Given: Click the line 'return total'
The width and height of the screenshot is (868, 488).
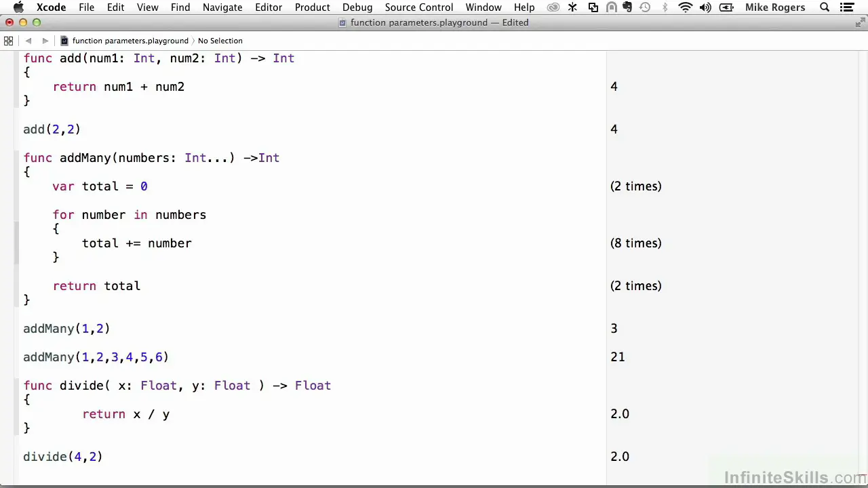Looking at the screenshot, I should tap(97, 286).
